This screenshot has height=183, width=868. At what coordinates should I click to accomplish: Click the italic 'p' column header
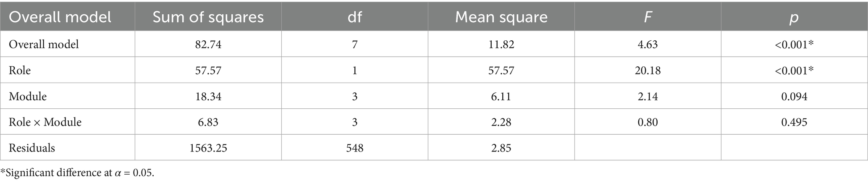coord(794,17)
